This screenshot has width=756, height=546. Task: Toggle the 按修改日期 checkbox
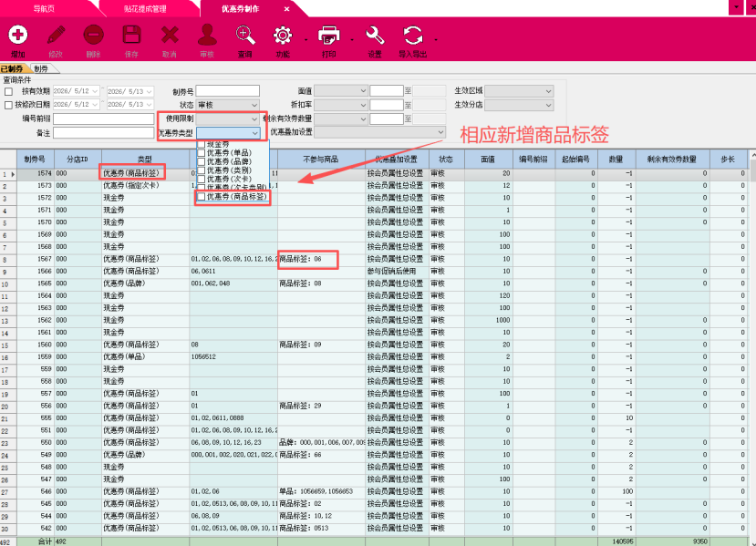(x=9, y=105)
